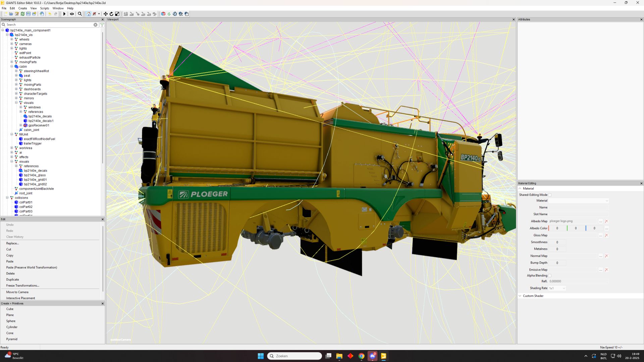Collapse the fillUnit tree node
The height and width of the screenshot is (362, 644).
point(12,134)
